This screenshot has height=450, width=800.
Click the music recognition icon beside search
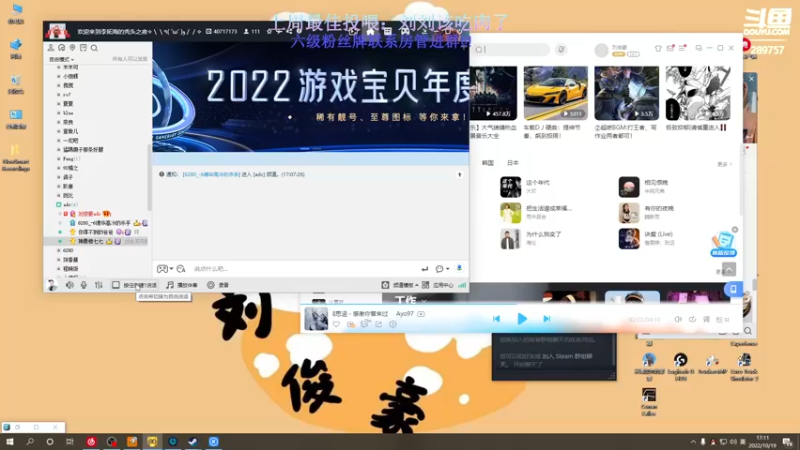(x=561, y=49)
